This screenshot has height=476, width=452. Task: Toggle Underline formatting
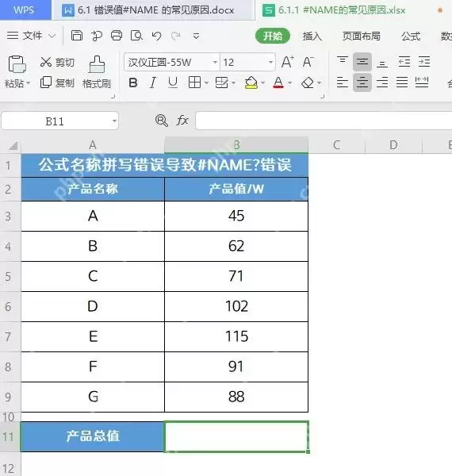(173, 83)
